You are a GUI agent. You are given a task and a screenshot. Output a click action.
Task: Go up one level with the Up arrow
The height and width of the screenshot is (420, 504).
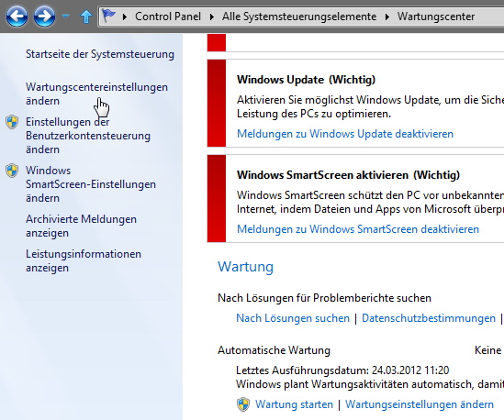pyautogui.click(x=85, y=17)
